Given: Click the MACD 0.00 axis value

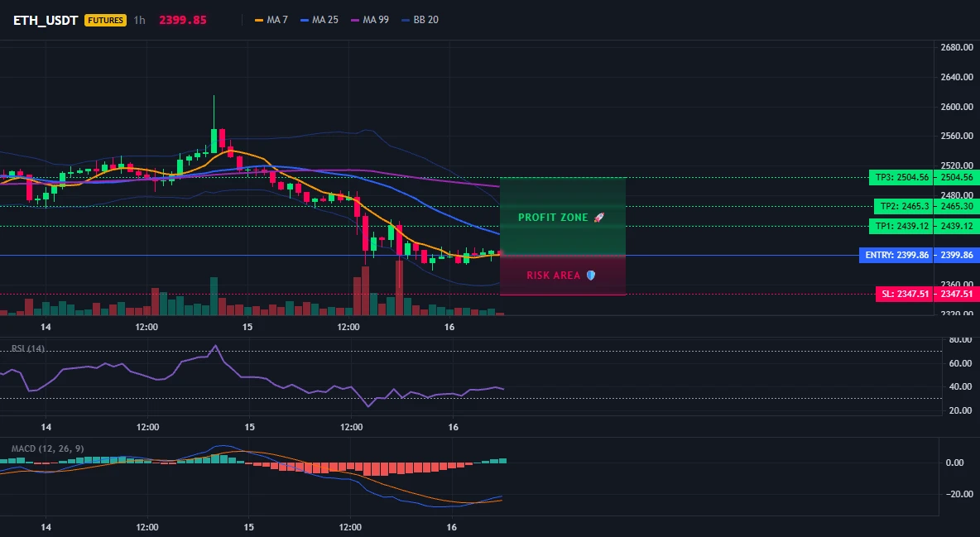Looking at the screenshot, I should click(x=954, y=463).
